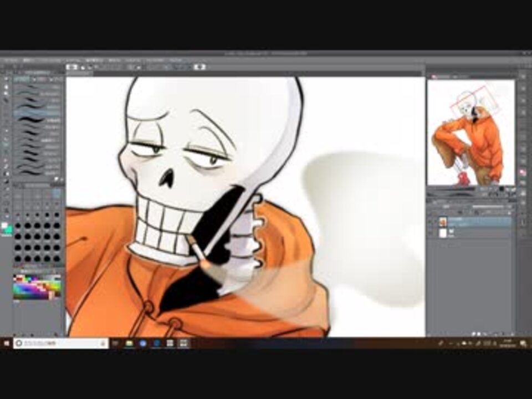The height and width of the screenshot is (399, 532).
Task: Open the blue round browser taskbar icon
Action: click(143, 344)
